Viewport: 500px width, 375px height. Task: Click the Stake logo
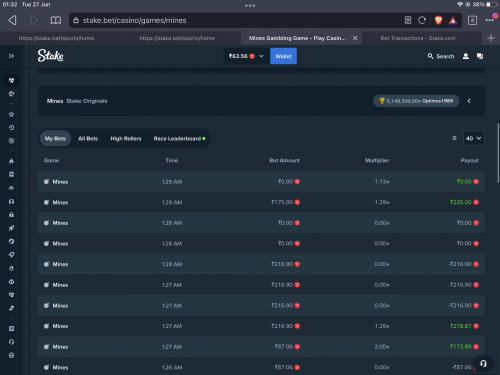point(50,56)
